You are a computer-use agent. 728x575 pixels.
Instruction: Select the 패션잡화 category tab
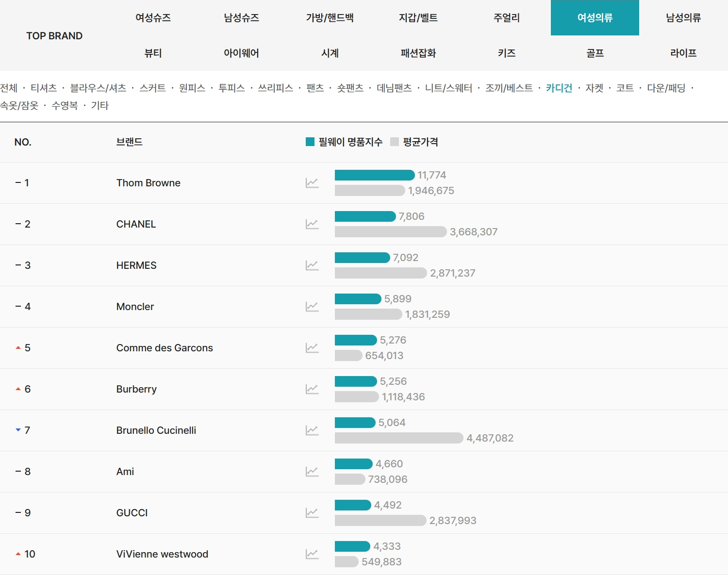(x=418, y=53)
